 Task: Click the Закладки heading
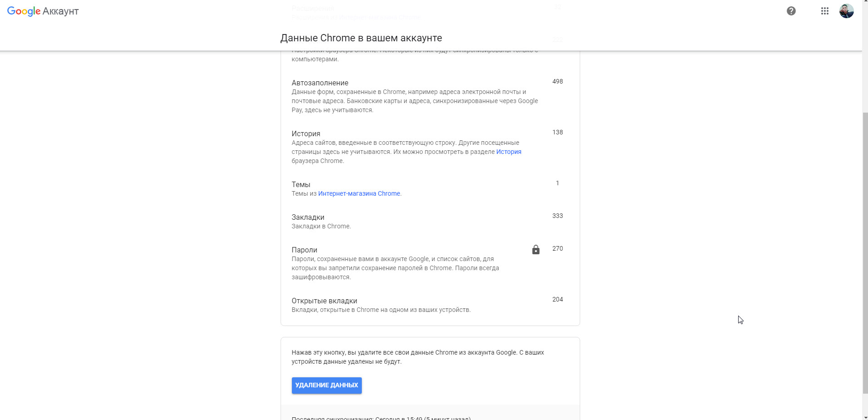[308, 217]
